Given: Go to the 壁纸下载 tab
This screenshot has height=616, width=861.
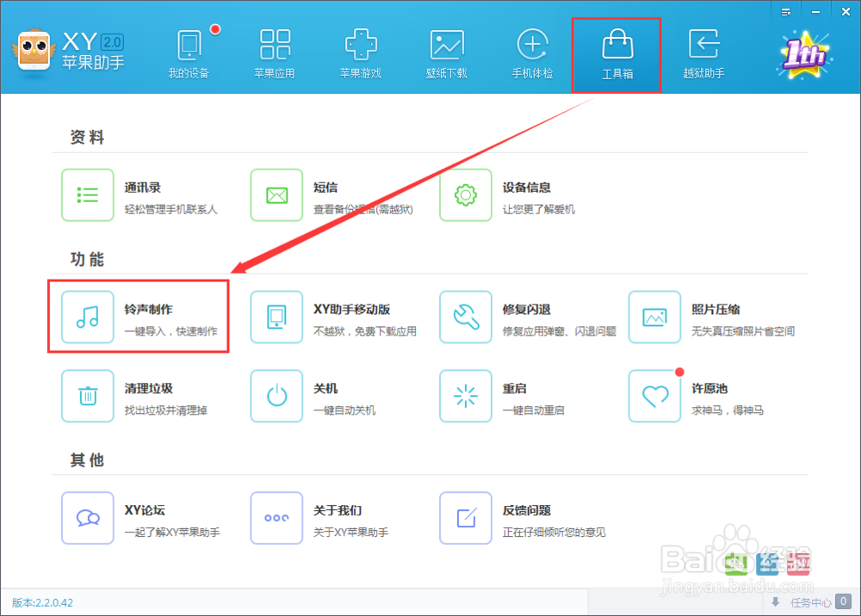Looking at the screenshot, I should [x=446, y=55].
